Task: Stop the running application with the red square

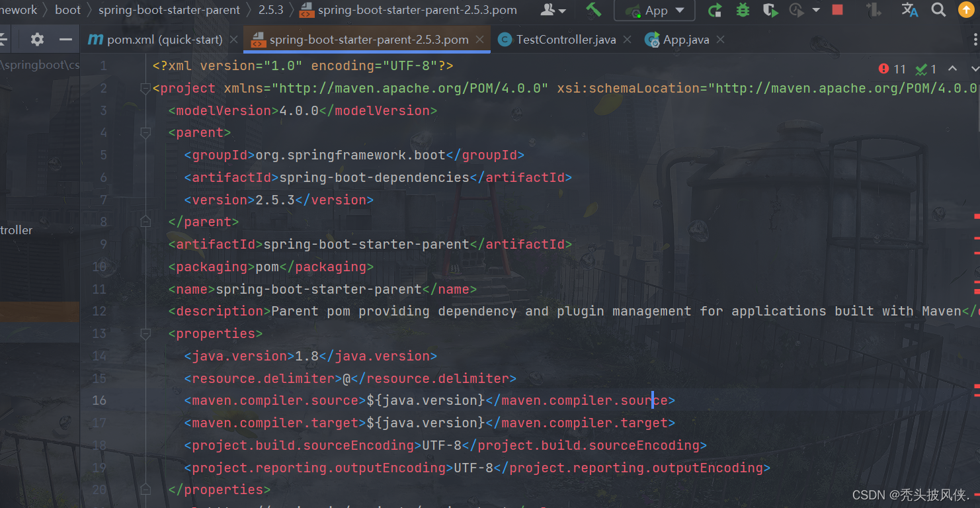Action: coord(837,10)
